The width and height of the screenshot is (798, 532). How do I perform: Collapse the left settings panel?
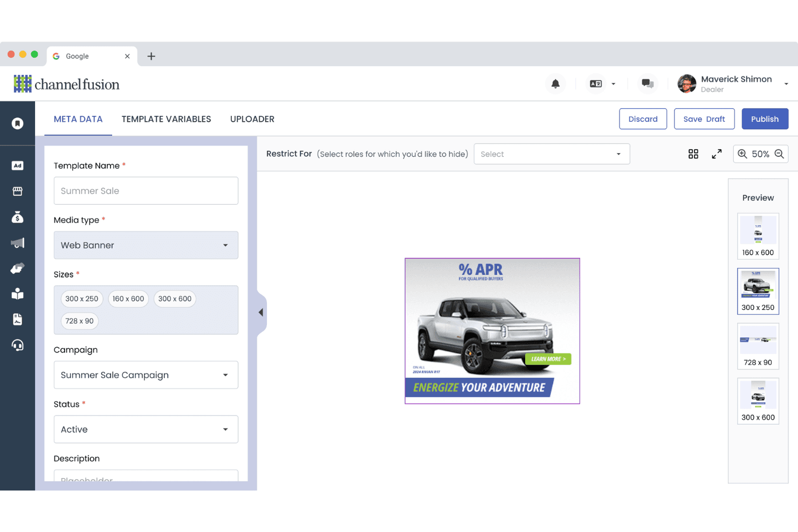click(x=261, y=313)
